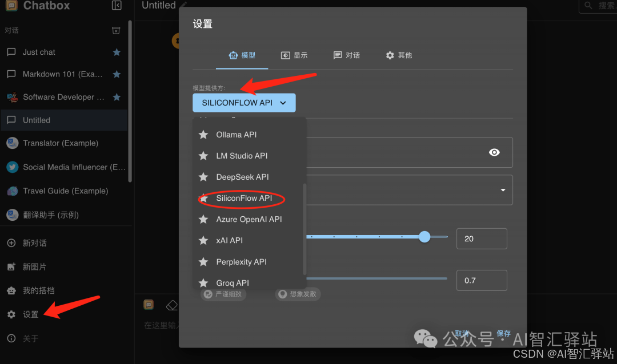Select the 严谨细致 preset chip
617x364 pixels.
223,294
